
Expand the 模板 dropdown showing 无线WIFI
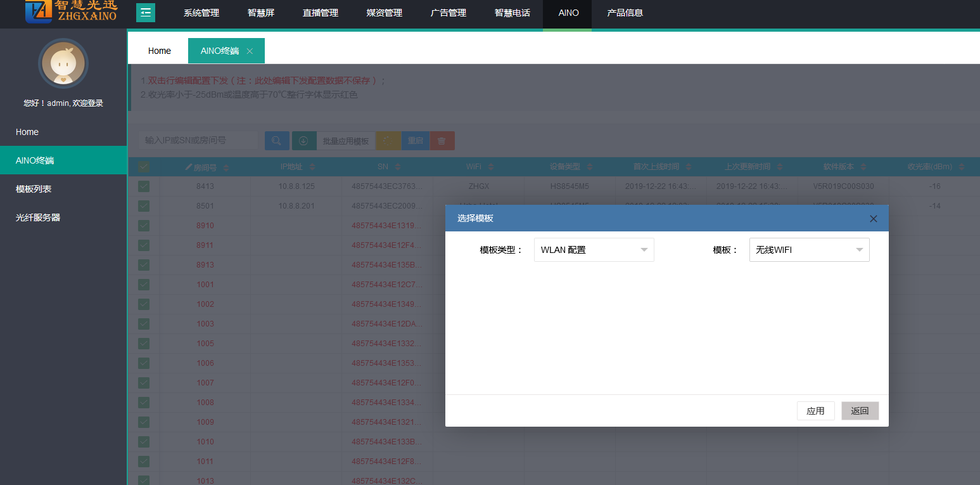pyautogui.click(x=809, y=250)
